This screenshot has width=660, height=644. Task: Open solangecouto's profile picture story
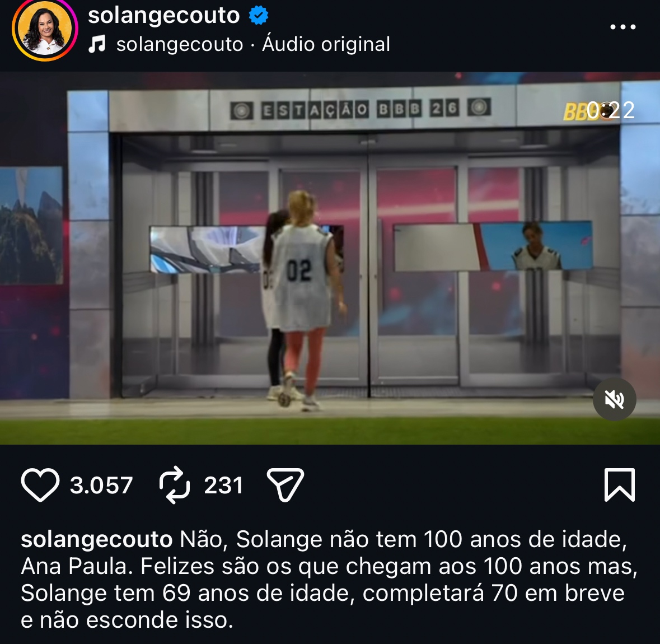coord(45,30)
